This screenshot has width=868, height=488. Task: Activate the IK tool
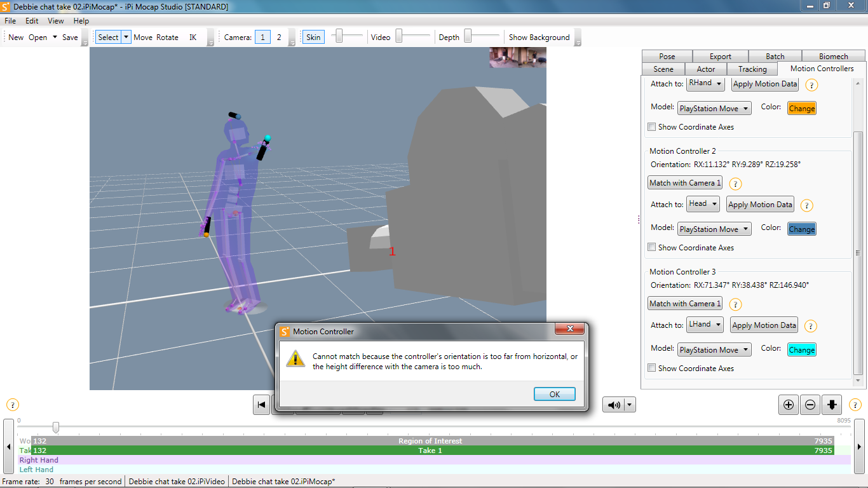point(193,37)
